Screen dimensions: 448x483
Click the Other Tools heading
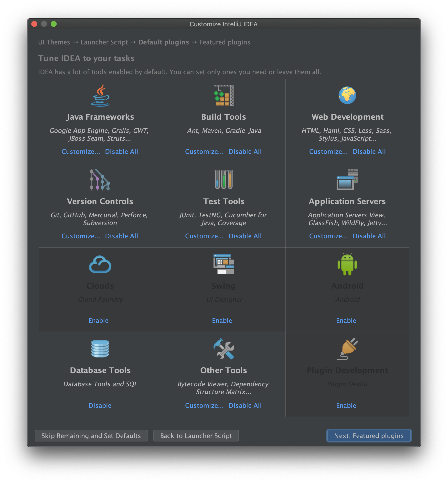(x=224, y=370)
